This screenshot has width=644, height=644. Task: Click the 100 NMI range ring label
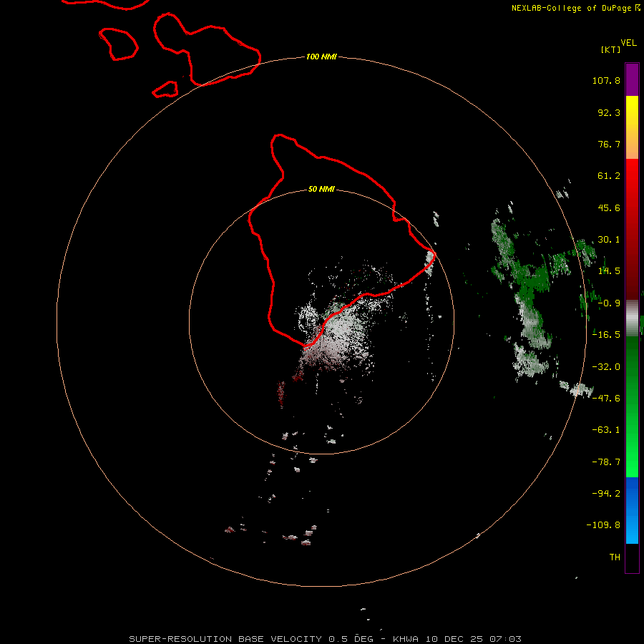pyautogui.click(x=321, y=57)
